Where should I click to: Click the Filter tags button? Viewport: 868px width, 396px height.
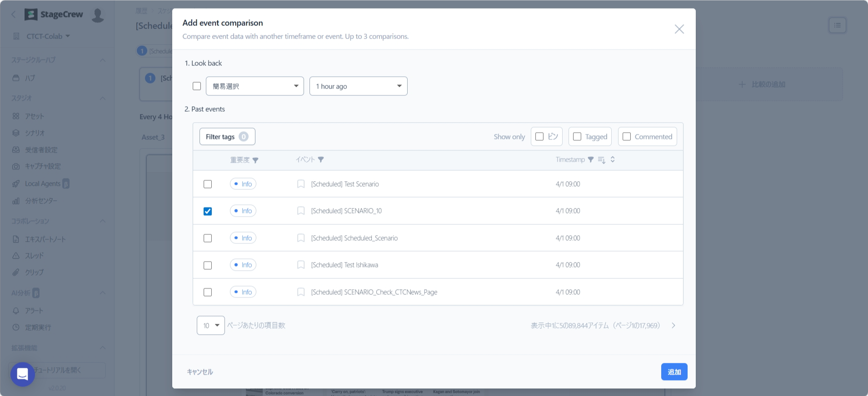tap(227, 137)
